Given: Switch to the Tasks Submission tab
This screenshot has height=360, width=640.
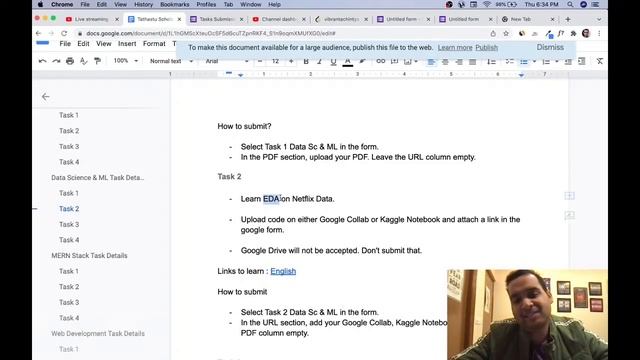Looking at the screenshot, I should [x=216, y=19].
